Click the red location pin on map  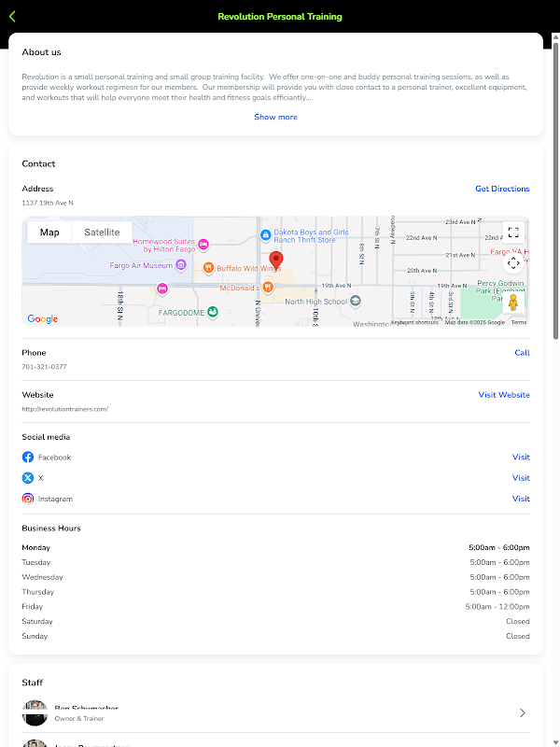[275, 261]
